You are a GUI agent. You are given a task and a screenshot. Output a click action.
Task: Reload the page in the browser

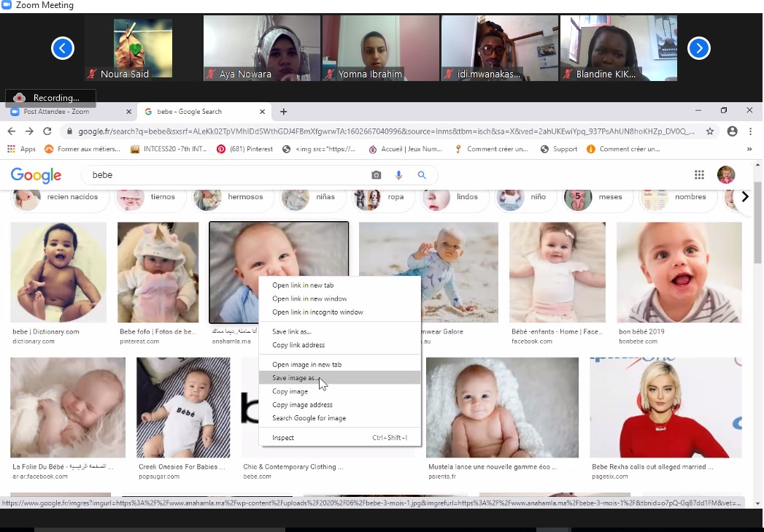coord(47,131)
